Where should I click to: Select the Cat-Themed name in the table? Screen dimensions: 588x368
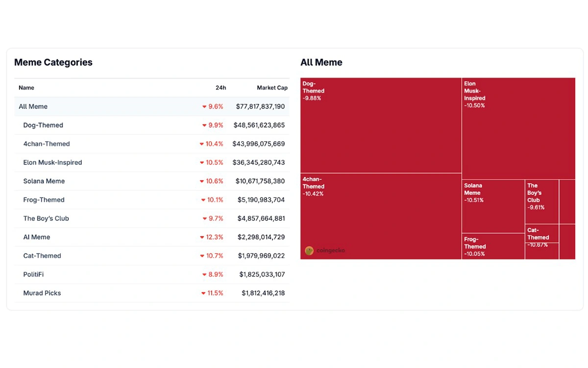[42, 256]
